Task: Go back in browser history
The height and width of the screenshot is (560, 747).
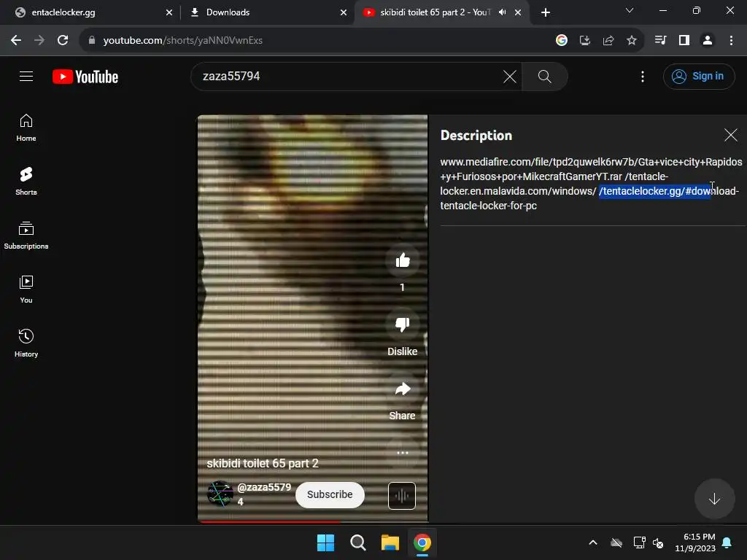Action: 16,41
